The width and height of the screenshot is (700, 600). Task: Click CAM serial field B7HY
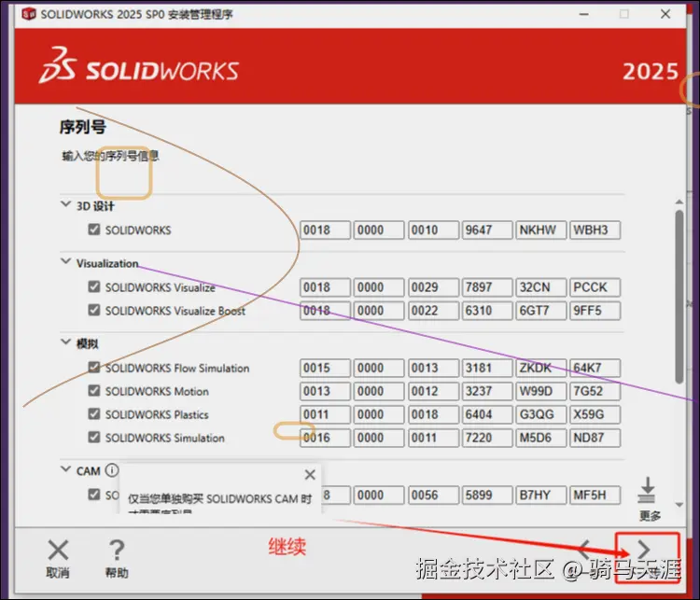click(541, 495)
